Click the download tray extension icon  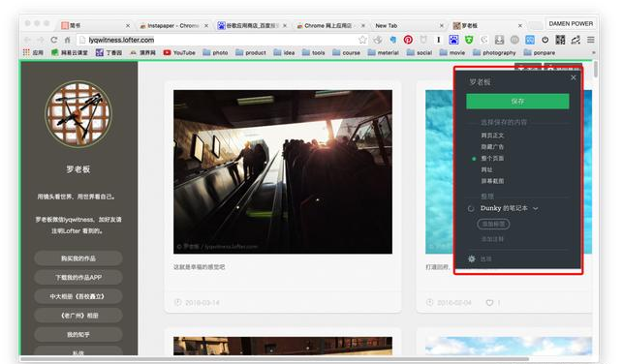coord(499,40)
